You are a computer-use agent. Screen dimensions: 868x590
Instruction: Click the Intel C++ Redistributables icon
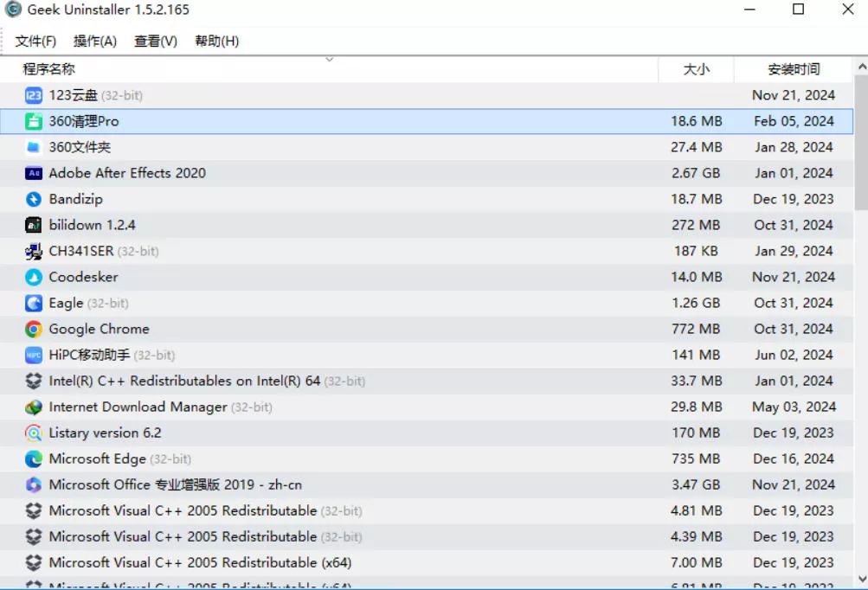tap(33, 382)
